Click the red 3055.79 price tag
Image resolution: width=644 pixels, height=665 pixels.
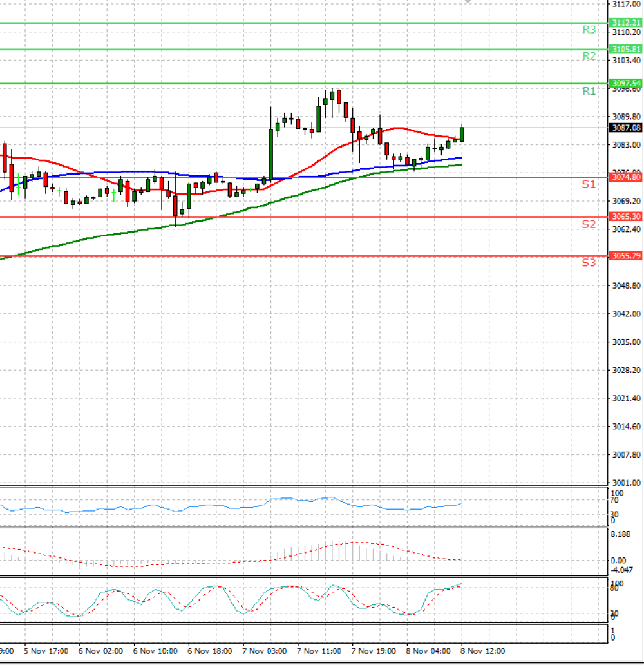[626, 256]
